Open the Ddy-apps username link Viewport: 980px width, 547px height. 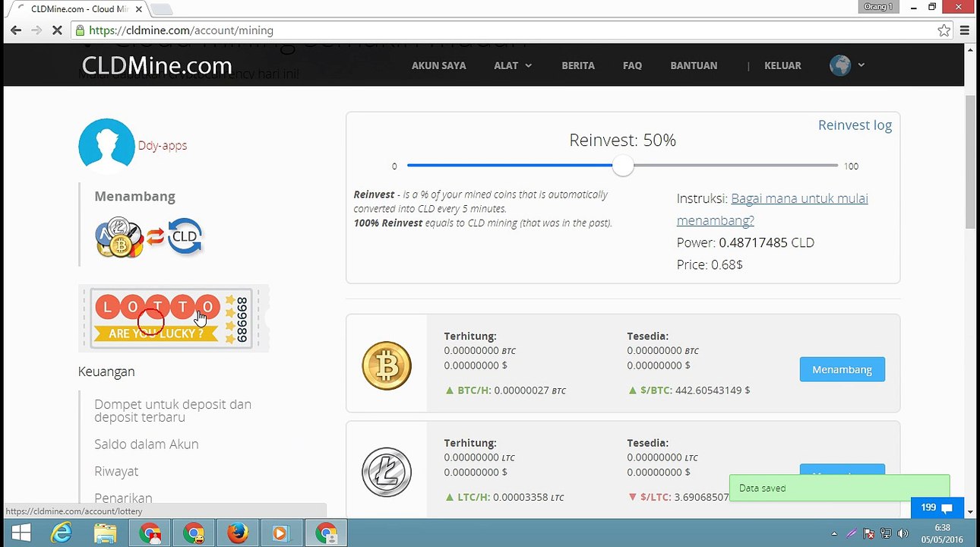(163, 145)
